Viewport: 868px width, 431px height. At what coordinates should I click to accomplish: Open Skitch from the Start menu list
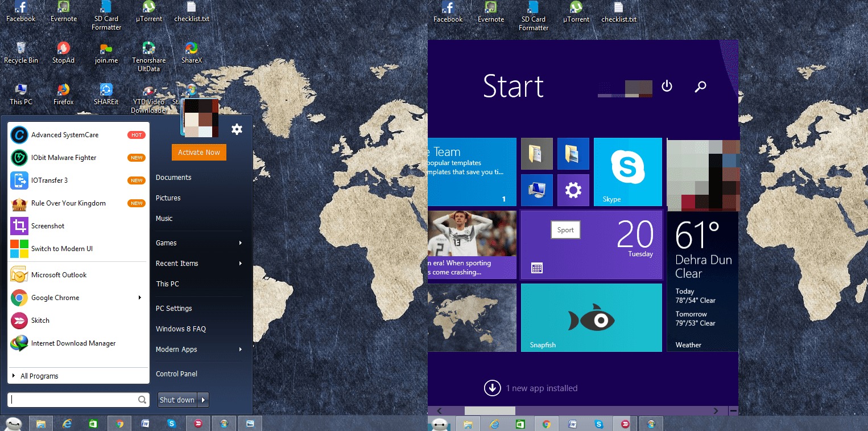pyautogui.click(x=78, y=321)
